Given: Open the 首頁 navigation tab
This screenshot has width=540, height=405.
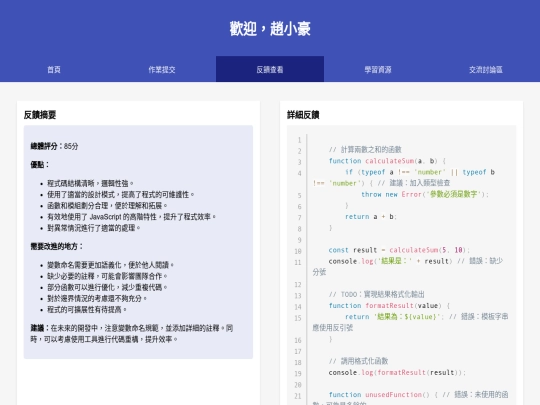Looking at the screenshot, I should click(54, 70).
